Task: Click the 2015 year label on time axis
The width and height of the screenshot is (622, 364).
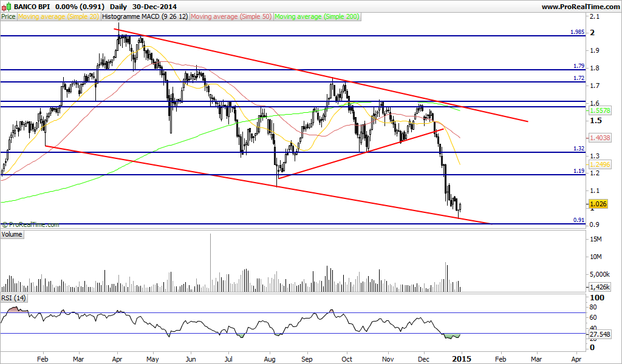Action: point(462,359)
